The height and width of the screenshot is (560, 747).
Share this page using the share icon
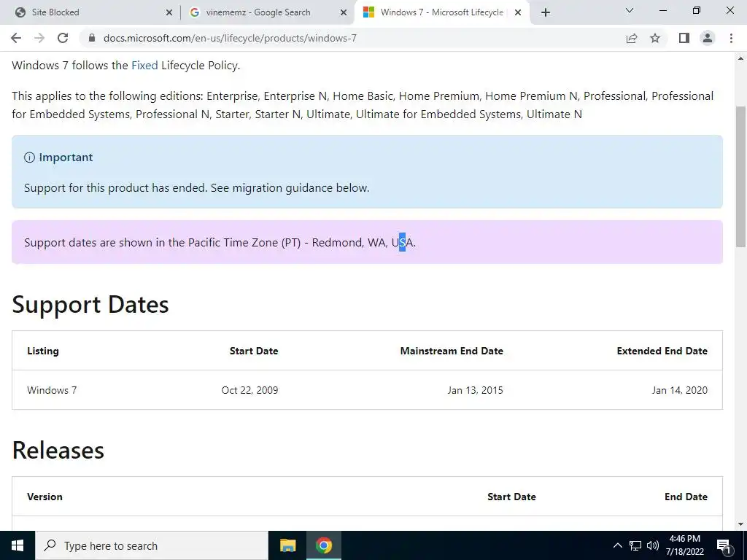click(x=632, y=38)
